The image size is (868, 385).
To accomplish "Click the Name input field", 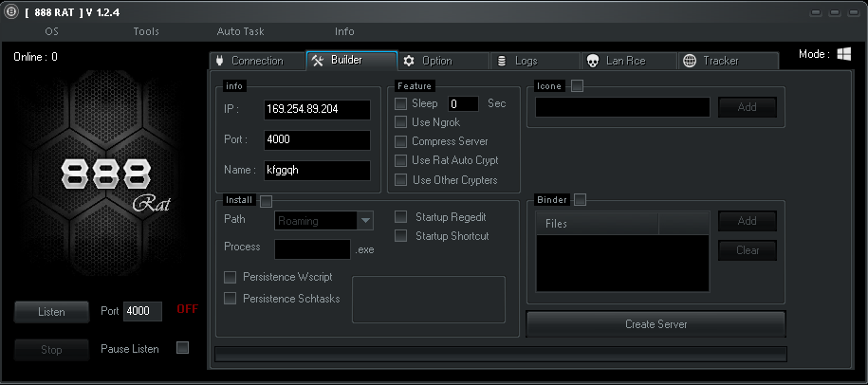I will click(x=317, y=171).
